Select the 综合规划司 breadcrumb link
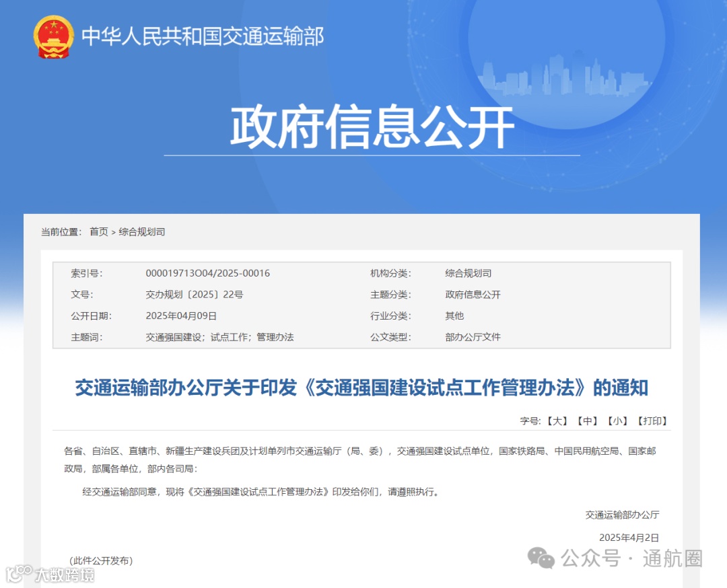Screen dimensions: 727x588 142,232
